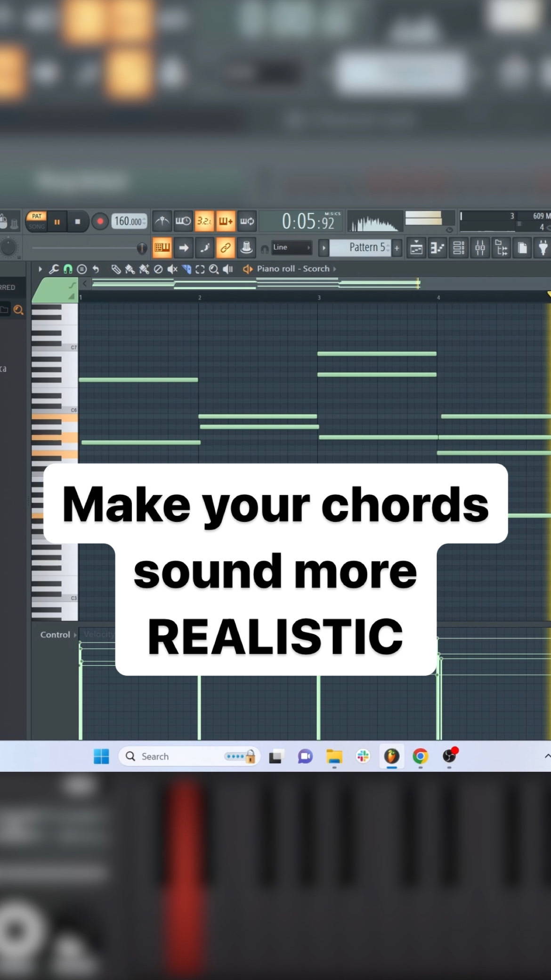The image size is (551, 980).
Task: Select the Playback scrub speaker tool
Action: [x=228, y=269]
